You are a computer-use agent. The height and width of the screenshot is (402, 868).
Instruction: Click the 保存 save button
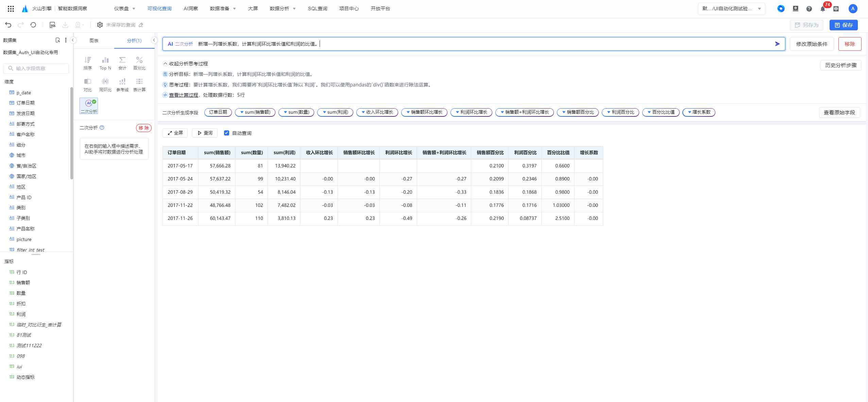tap(844, 25)
